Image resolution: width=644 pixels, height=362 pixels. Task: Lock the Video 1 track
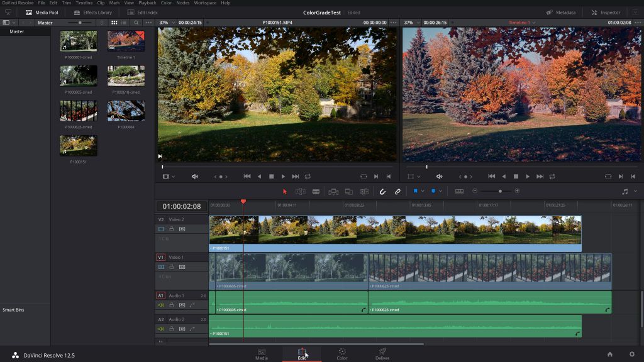pos(172,266)
